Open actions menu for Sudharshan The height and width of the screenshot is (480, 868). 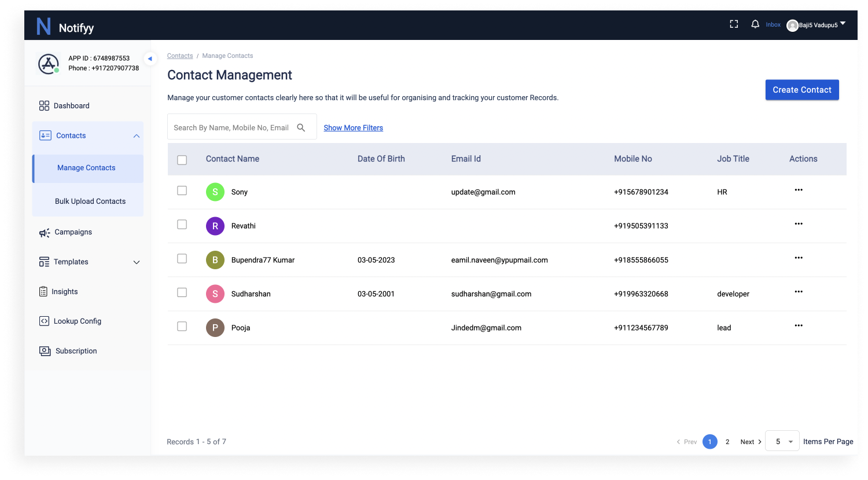[799, 292]
